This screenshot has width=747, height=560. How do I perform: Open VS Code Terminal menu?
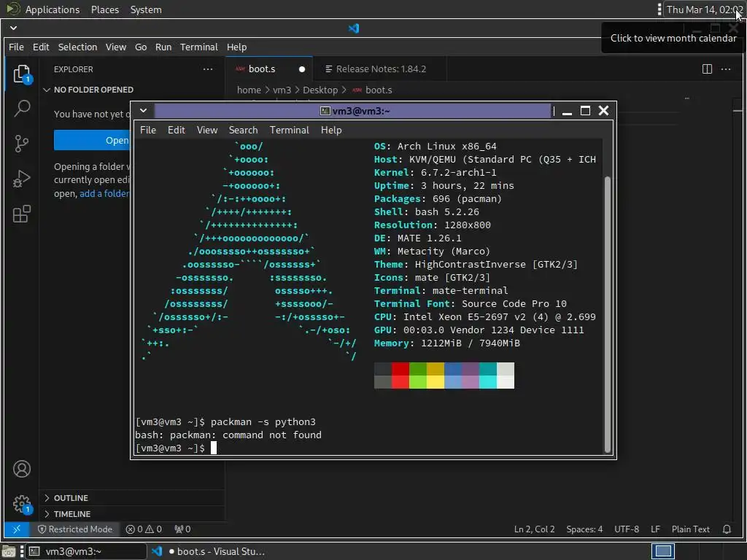[198, 47]
